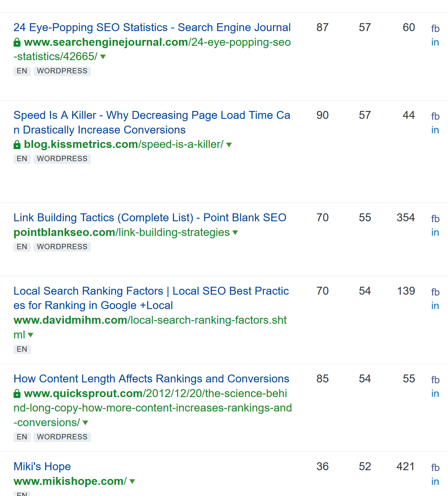Click EN tag under davidmihm result
The height and width of the screenshot is (496, 448).
[x=22, y=349]
